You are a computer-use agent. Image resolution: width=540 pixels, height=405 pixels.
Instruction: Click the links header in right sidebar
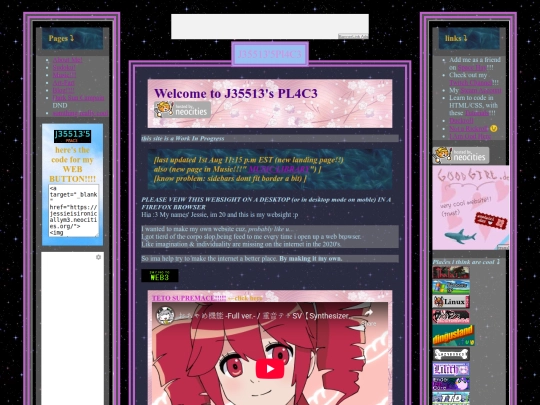(469, 38)
